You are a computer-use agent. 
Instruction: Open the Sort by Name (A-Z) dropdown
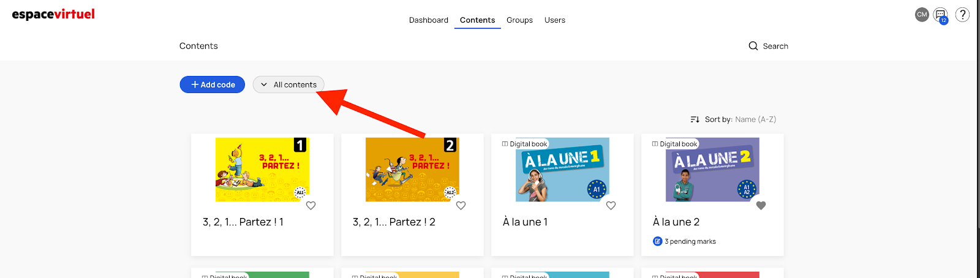pyautogui.click(x=755, y=119)
